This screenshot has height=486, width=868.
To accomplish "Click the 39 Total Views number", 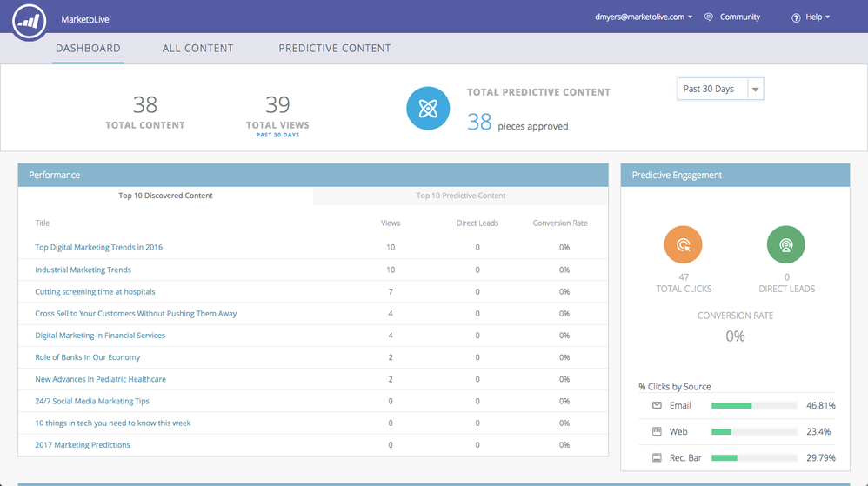I will (x=277, y=104).
